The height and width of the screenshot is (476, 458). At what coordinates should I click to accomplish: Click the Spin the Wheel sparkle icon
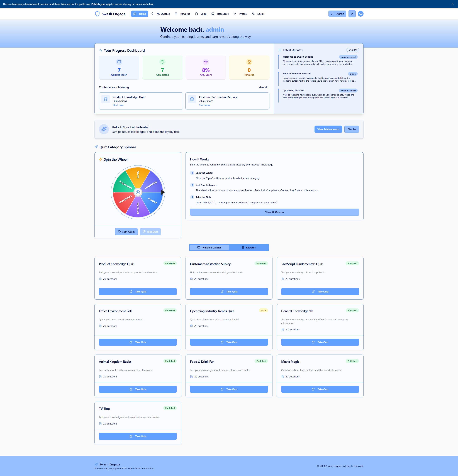101,159
